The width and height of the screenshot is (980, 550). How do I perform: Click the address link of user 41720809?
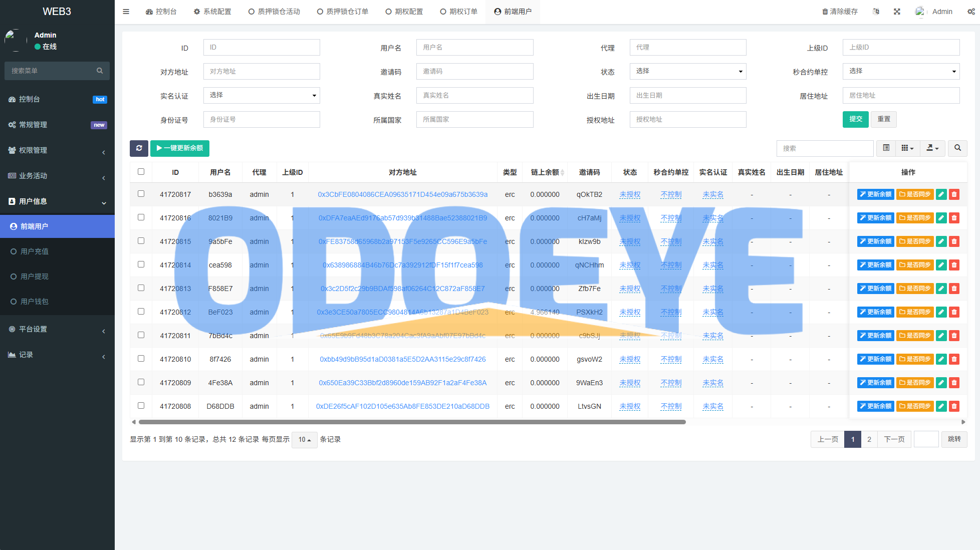pyautogui.click(x=402, y=383)
